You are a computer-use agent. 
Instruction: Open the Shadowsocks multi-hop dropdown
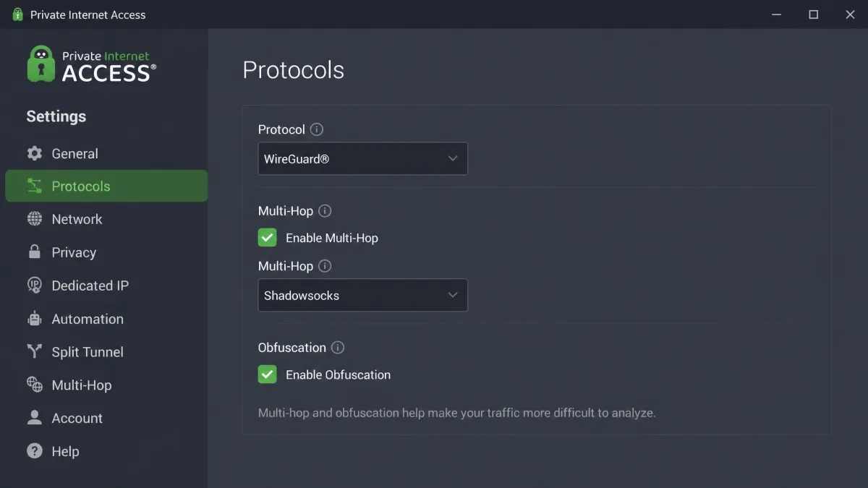coord(362,295)
